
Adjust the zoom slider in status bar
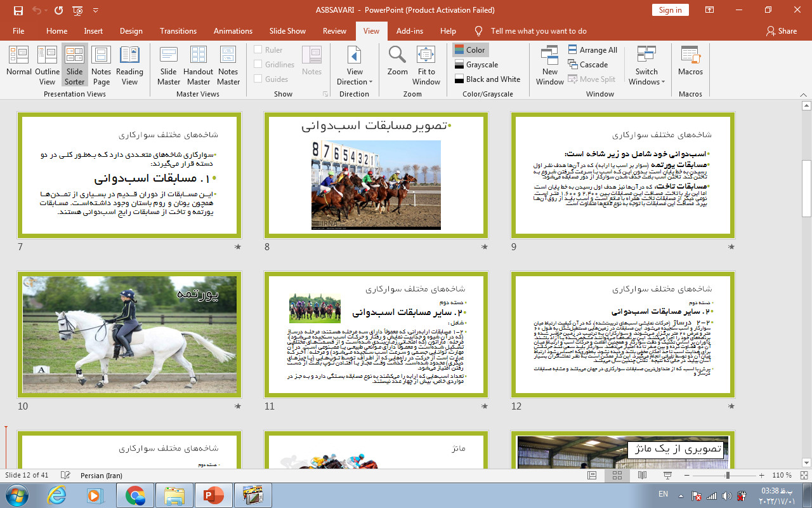point(728,476)
